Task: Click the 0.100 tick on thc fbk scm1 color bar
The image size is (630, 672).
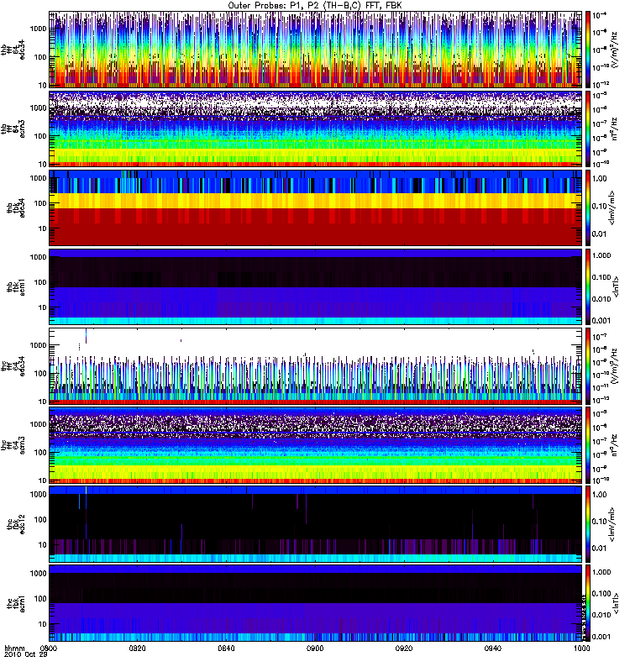Action: click(601, 594)
